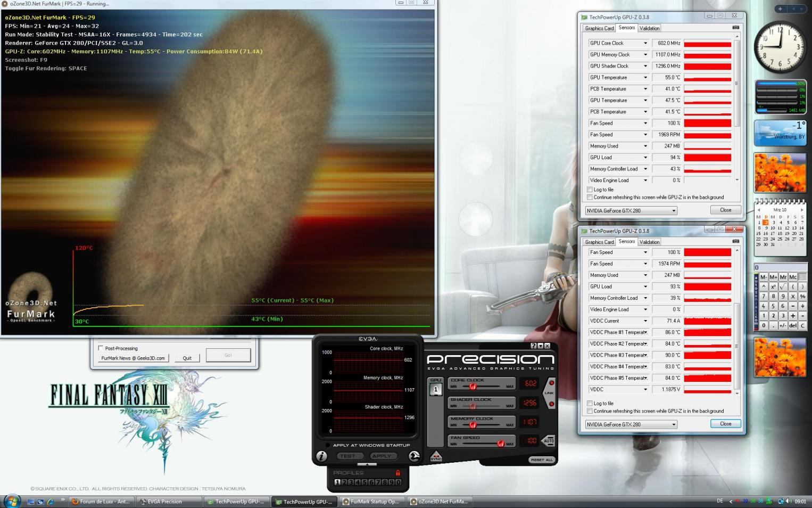
Task: Click Quit in FurMark startup window
Action: click(187, 358)
